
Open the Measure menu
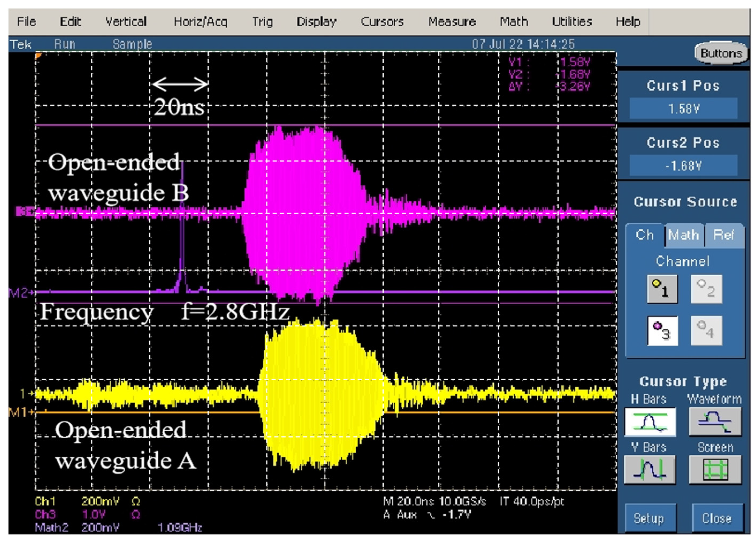[452, 22]
